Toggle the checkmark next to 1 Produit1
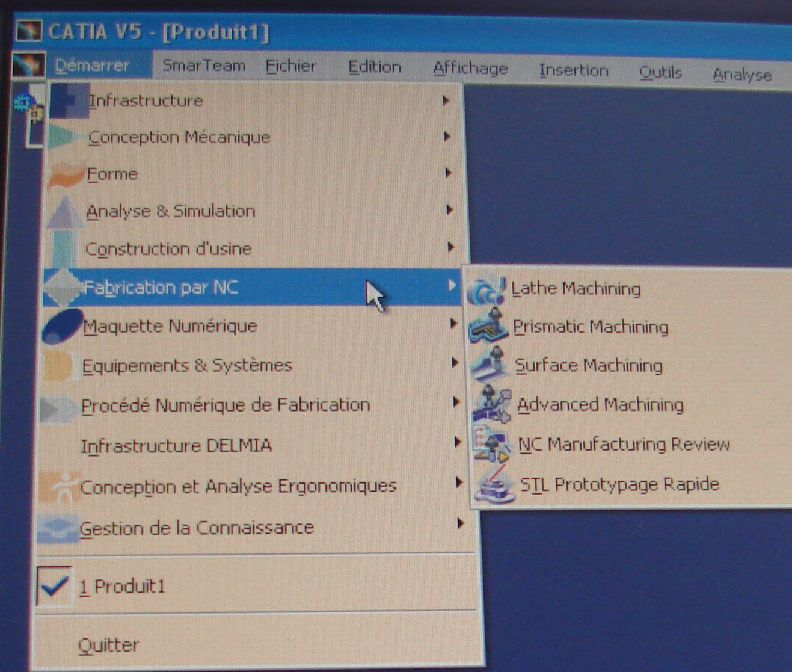Screen dimensions: 792x672 click(x=55, y=586)
